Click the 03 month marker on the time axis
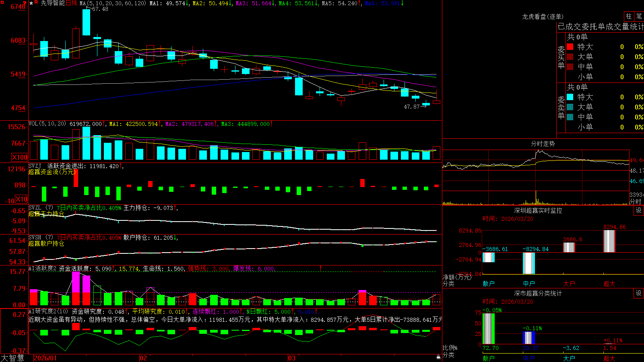Image resolution: width=644 pixels, height=362 pixels. click(x=292, y=358)
